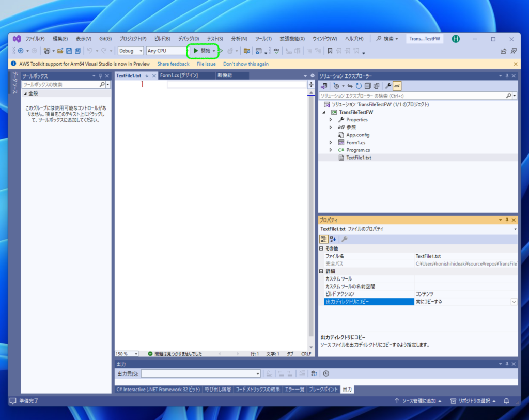
Task: Open the notifications bell in status bar
Action: [x=506, y=401]
